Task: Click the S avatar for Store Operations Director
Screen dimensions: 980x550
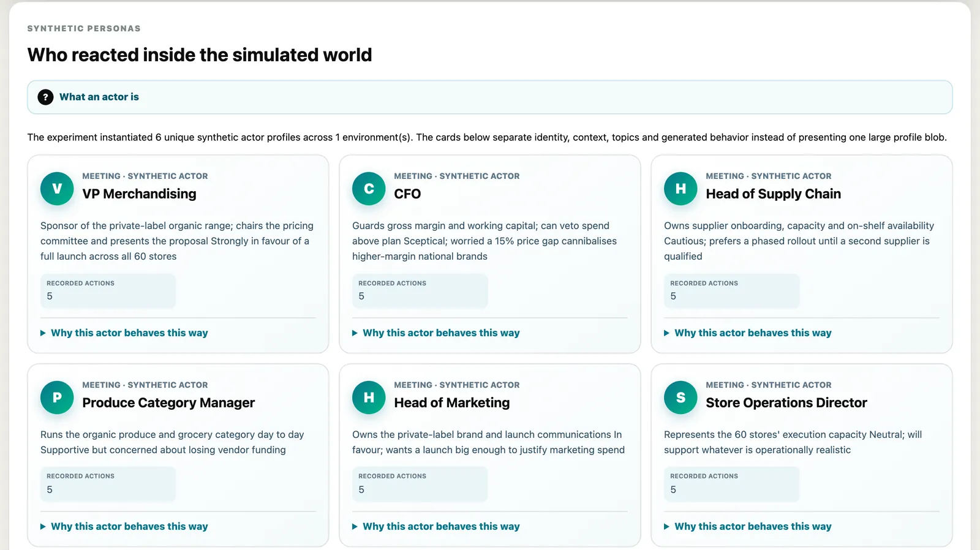Action: click(x=680, y=397)
